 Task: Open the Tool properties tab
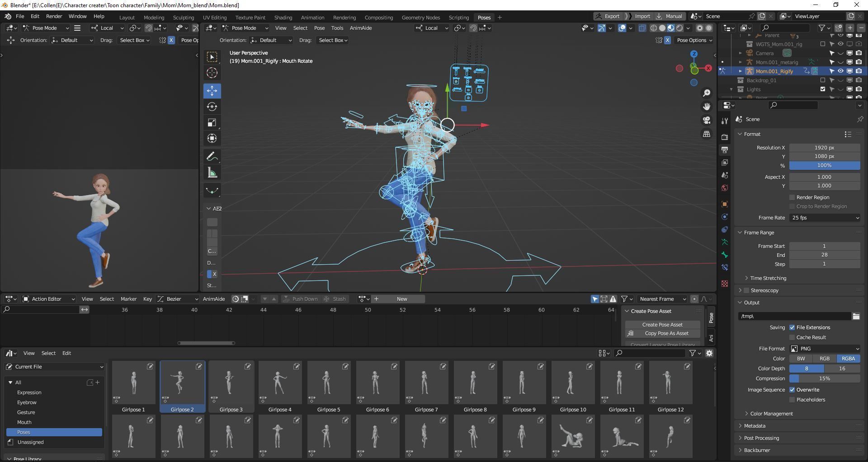click(725, 121)
